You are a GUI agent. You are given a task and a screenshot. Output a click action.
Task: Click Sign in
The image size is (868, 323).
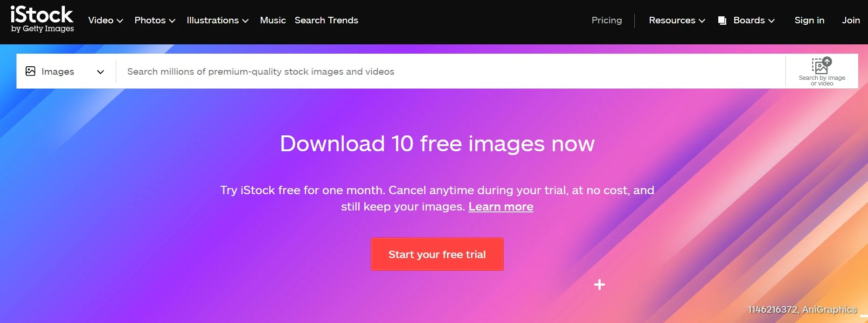tap(809, 21)
